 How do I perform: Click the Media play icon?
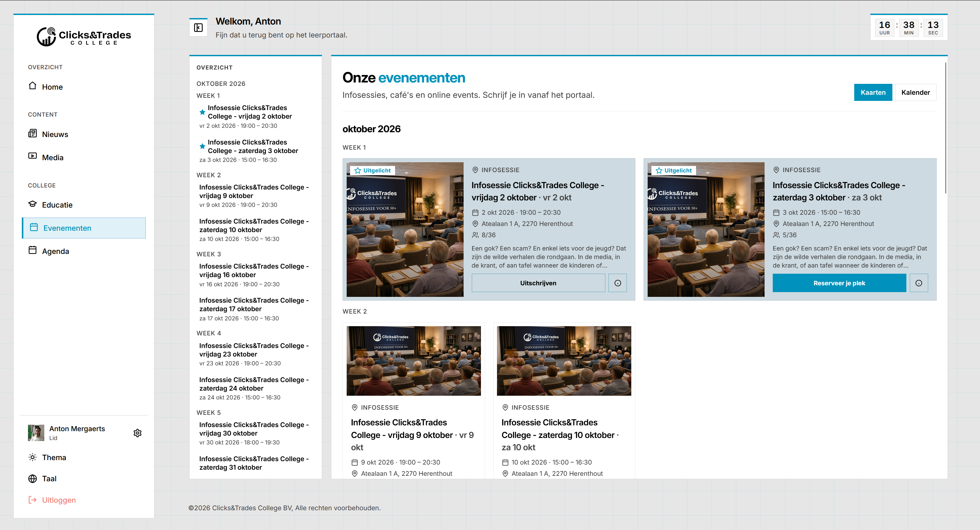[x=33, y=156]
